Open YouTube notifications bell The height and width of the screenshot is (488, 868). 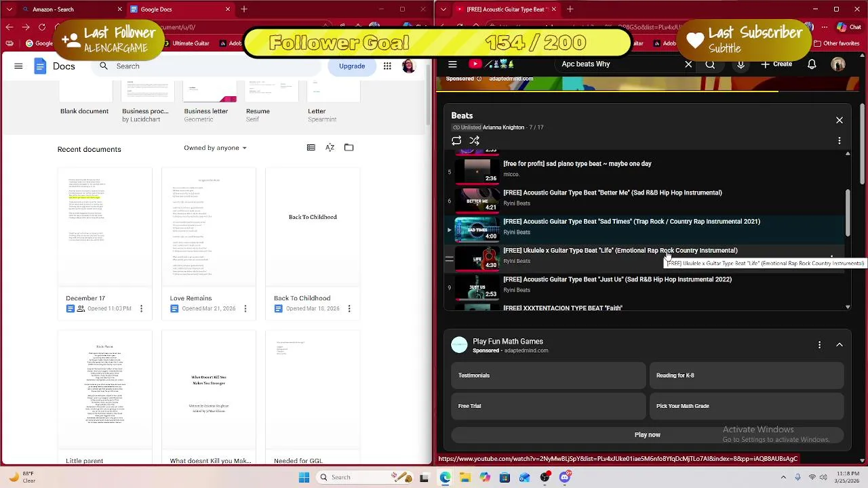812,64
